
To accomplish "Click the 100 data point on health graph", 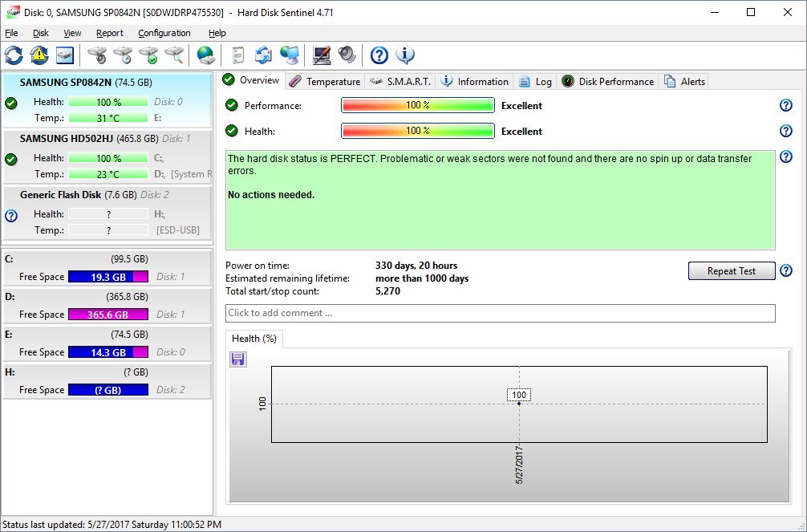I will pos(519,404).
